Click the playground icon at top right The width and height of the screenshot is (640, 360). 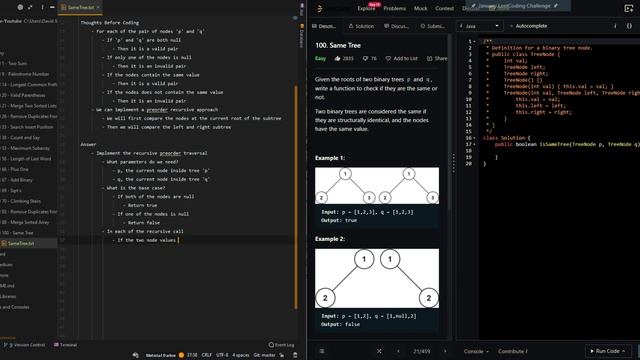pyautogui.click(x=629, y=8)
